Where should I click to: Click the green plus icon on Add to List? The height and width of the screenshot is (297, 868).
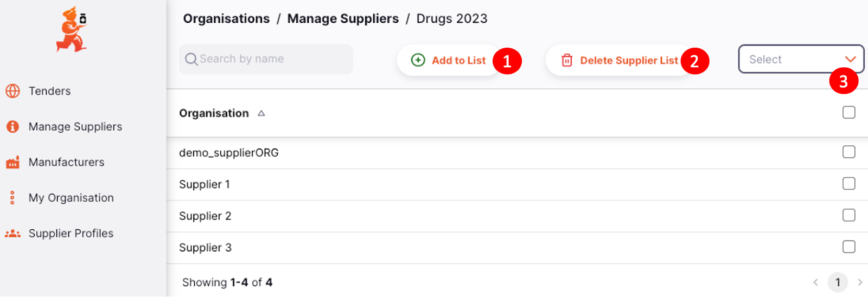click(418, 60)
